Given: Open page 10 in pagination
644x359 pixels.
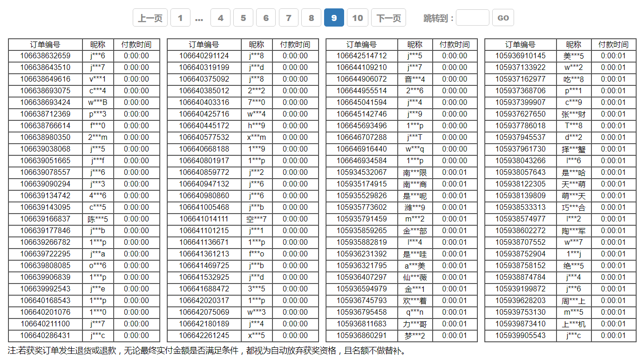Looking at the screenshot, I should coord(358,18).
